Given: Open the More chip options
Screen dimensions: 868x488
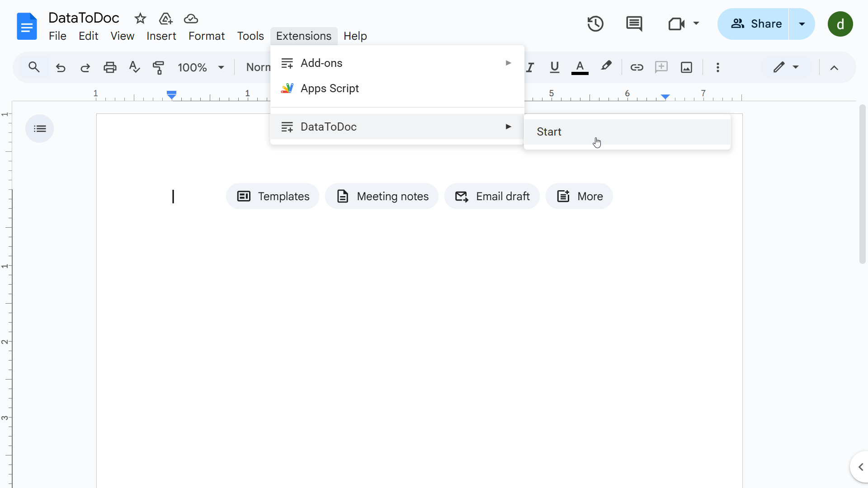Looking at the screenshot, I should pyautogui.click(x=579, y=197).
